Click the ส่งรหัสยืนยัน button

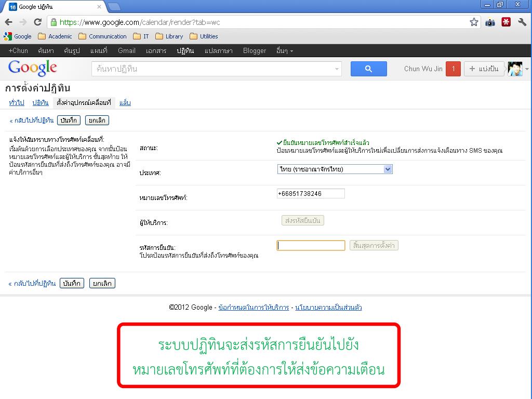[x=303, y=220]
